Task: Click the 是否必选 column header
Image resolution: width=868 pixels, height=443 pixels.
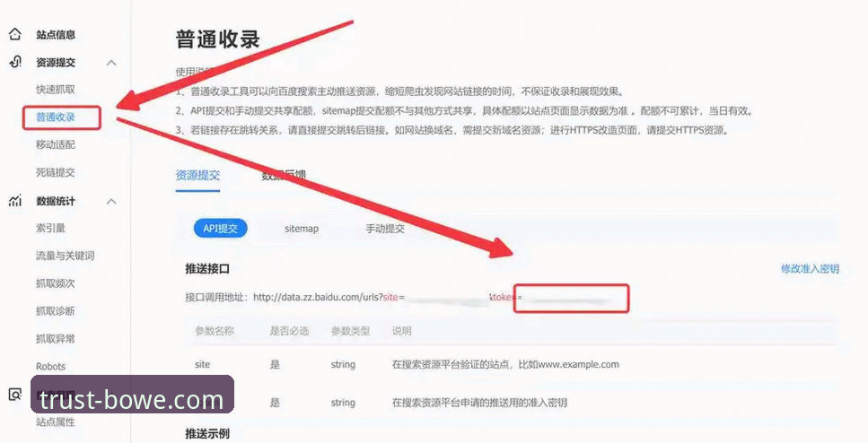Action: tap(289, 331)
